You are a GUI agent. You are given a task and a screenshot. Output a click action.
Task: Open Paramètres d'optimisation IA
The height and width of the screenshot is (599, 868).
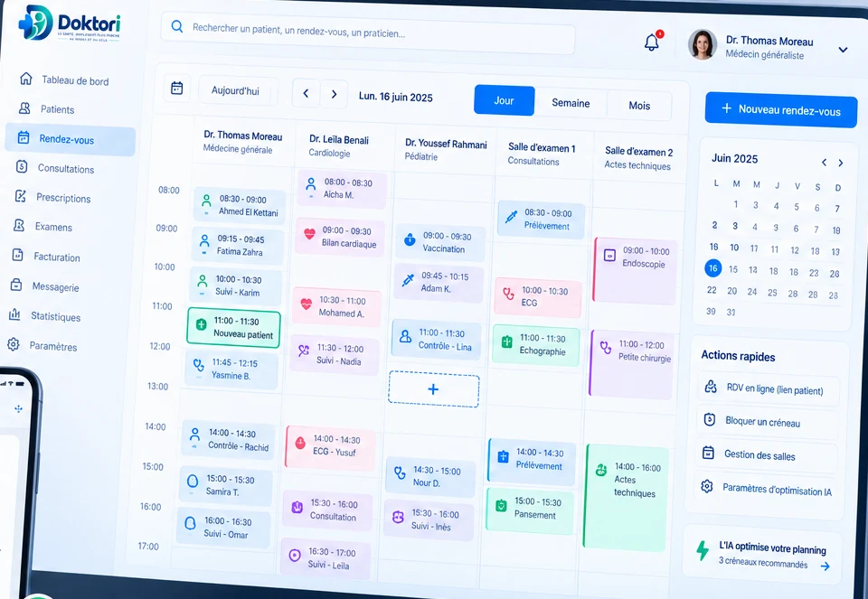[766, 489]
